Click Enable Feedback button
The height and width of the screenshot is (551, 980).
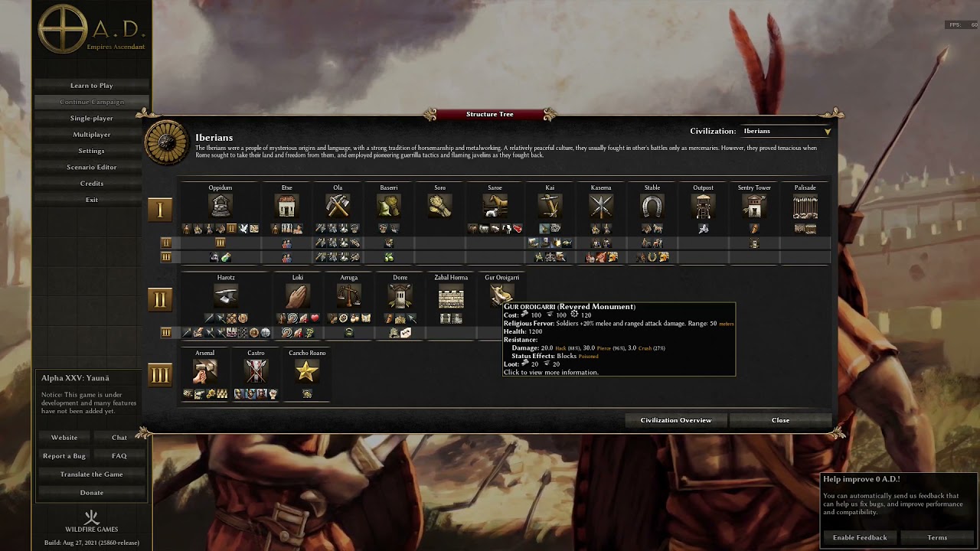tap(860, 537)
